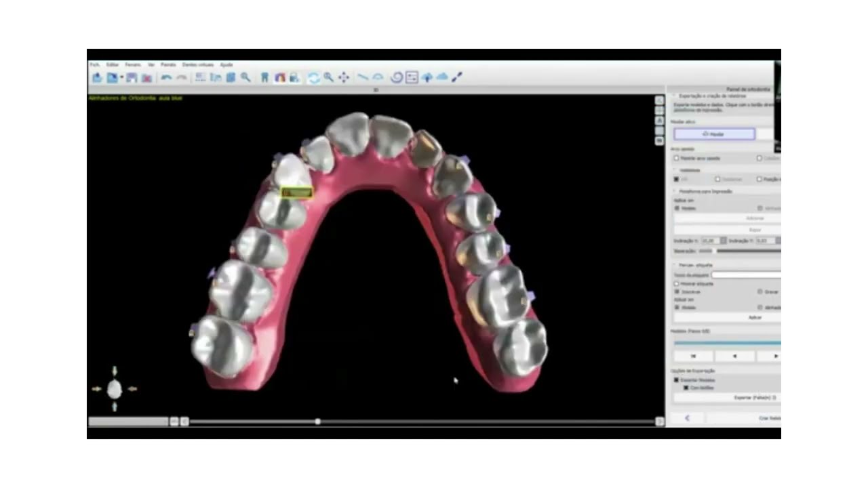Image resolution: width=868 pixels, height=488 pixels.
Task: Select the single tooth tool icon
Action: pyautogui.click(x=265, y=78)
